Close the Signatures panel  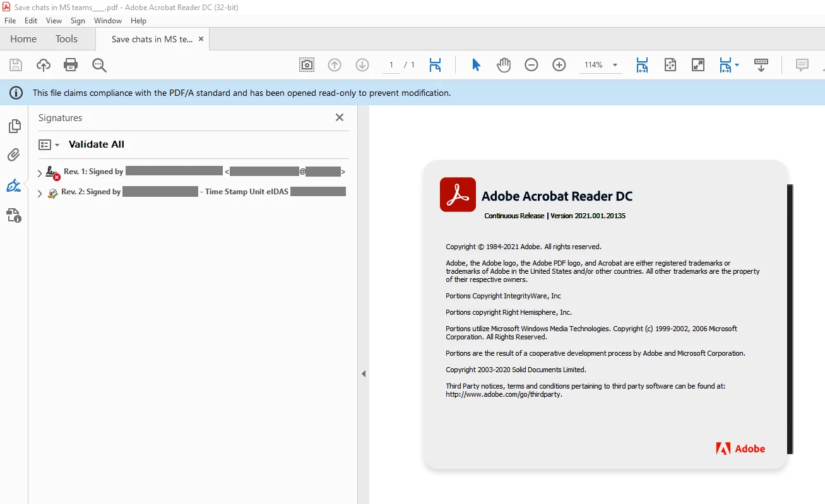[x=340, y=117]
